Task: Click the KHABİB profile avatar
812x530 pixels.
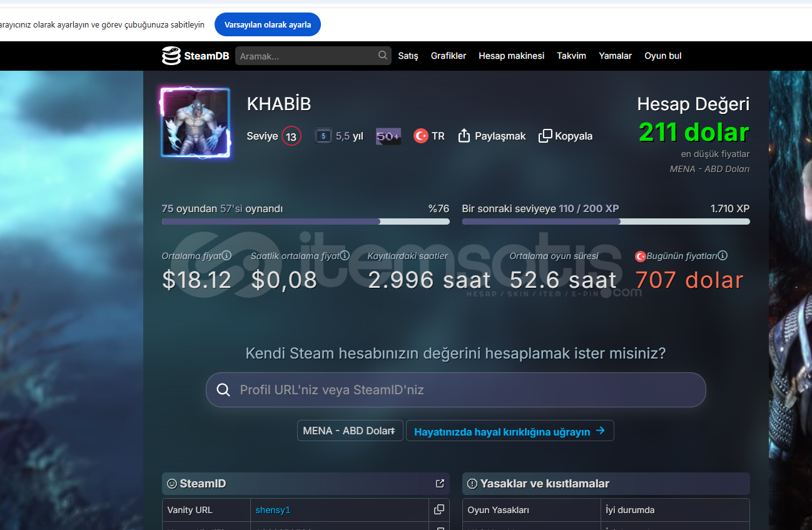Action: coord(196,122)
